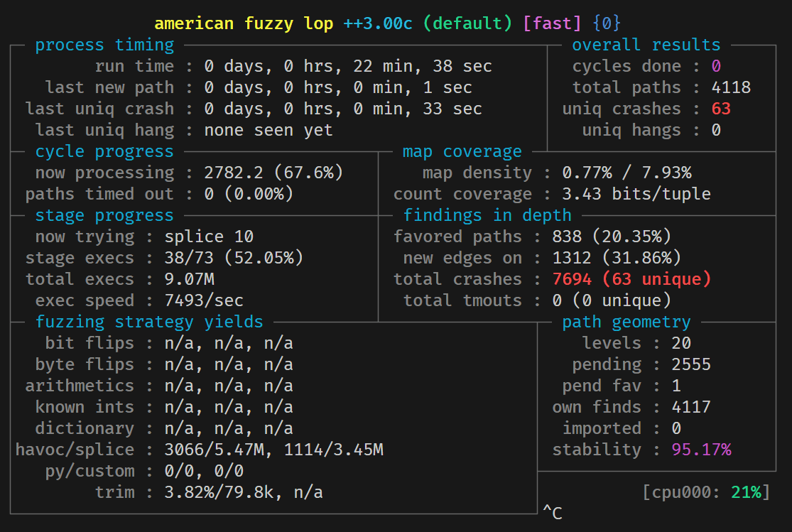Click the cpu000 usage indicator 21%
792x532 pixels.
click(x=746, y=492)
